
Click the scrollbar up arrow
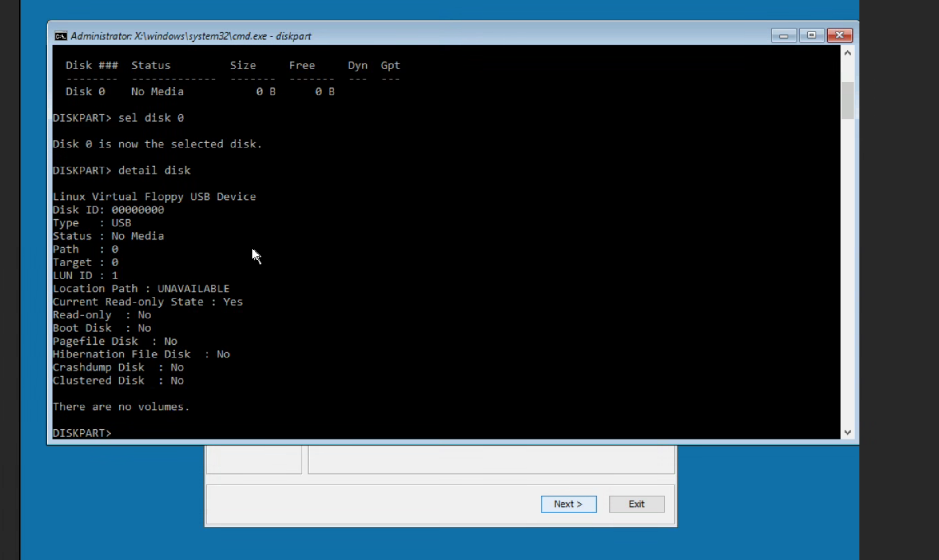click(x=847, y=52)
